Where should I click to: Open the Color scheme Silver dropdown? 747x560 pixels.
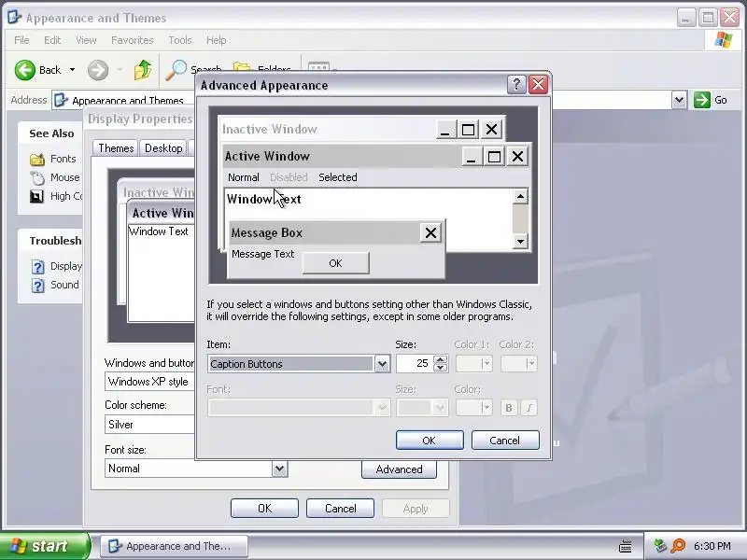point(149,425)
